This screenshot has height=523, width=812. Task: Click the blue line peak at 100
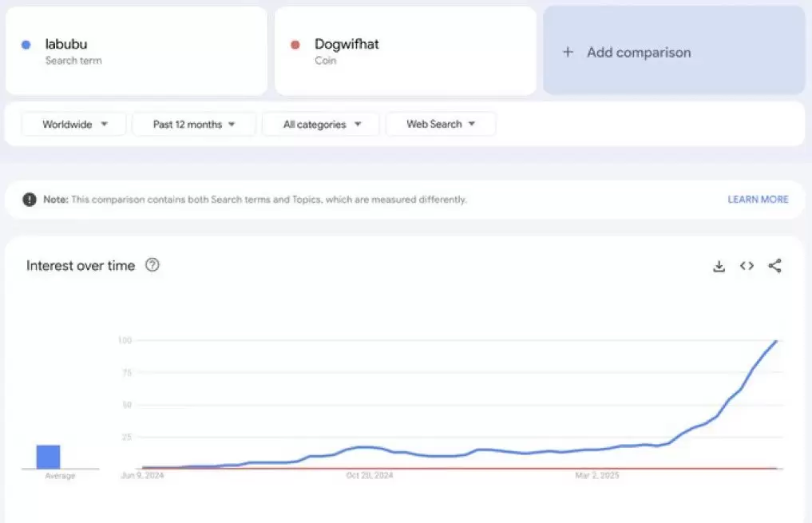click(x=775, y=341)
